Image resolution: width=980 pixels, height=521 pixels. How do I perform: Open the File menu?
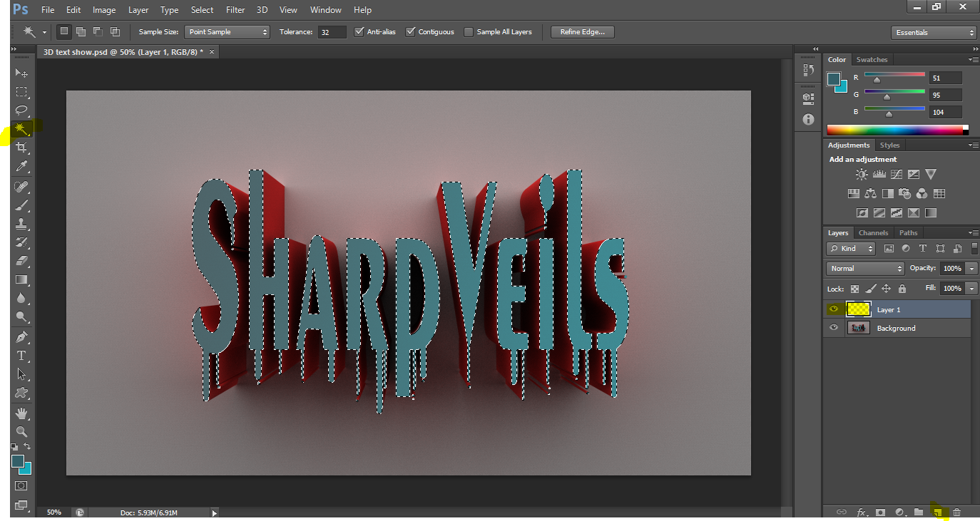click(x=48, y=10)
